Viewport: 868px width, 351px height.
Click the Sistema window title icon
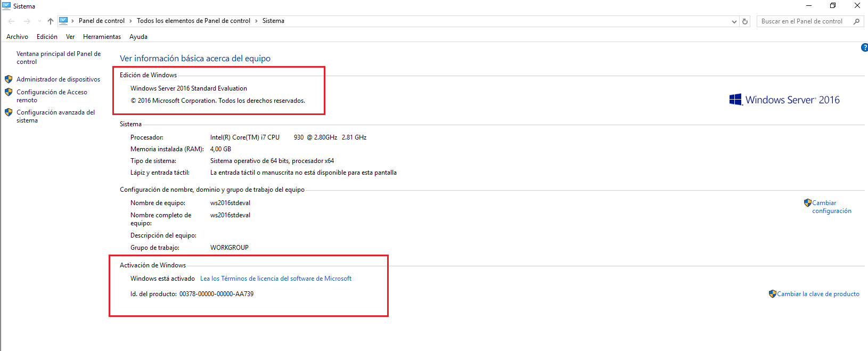pyautogui.click(x=6, y=6)
